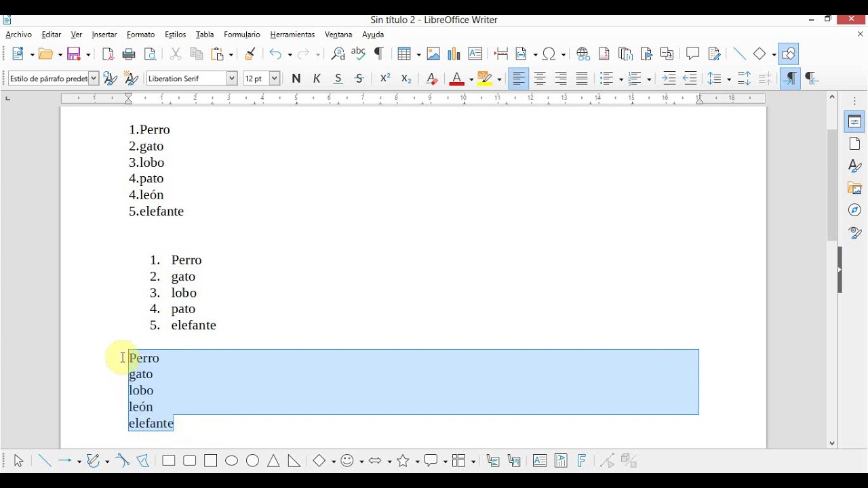
Task: Open sidebar Properties panel
Action: tap(854, 122)
